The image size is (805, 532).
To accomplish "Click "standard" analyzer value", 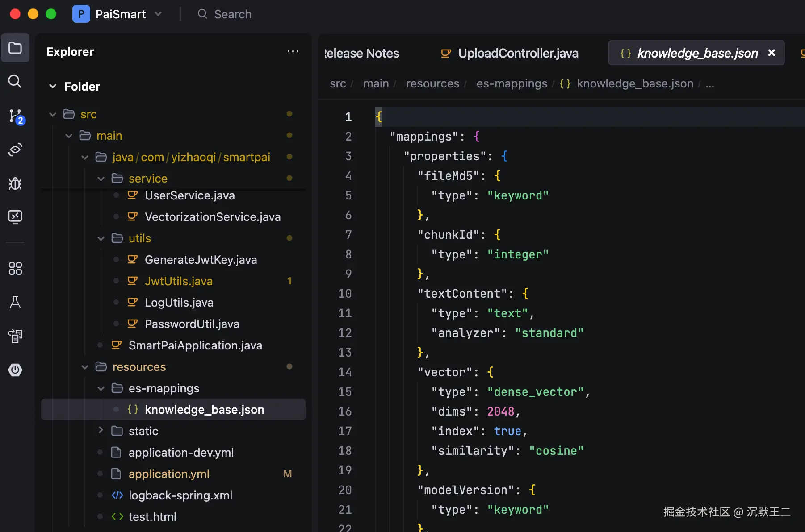I will coord(549,333).
